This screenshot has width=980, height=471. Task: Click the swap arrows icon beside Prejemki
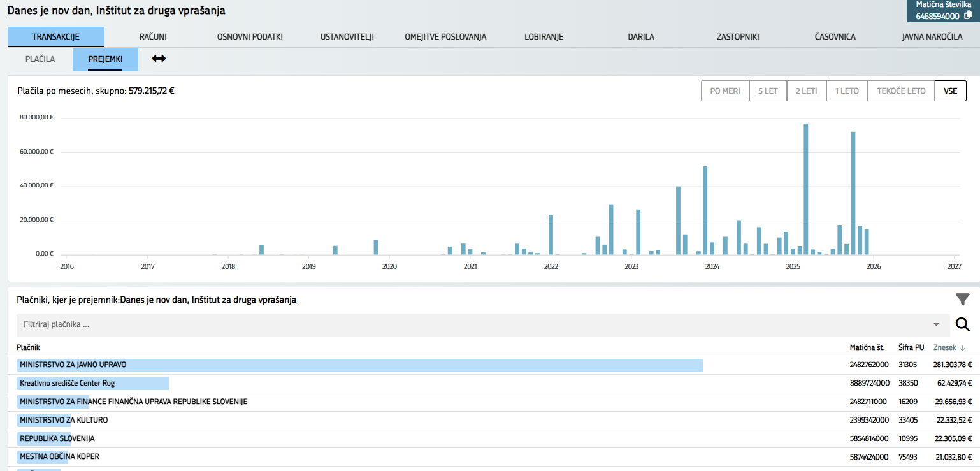(159, 59)
